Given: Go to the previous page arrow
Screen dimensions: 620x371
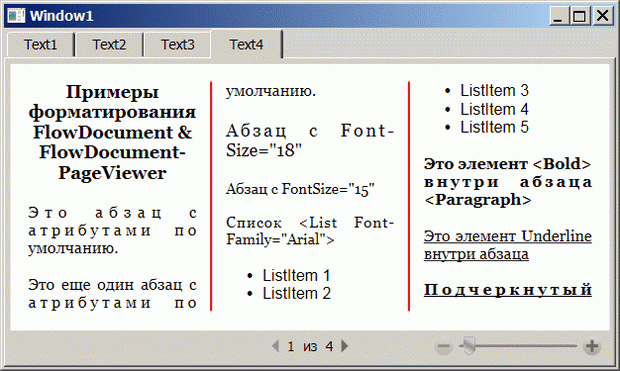Looking at the screenshot, I should pos(276,346).
